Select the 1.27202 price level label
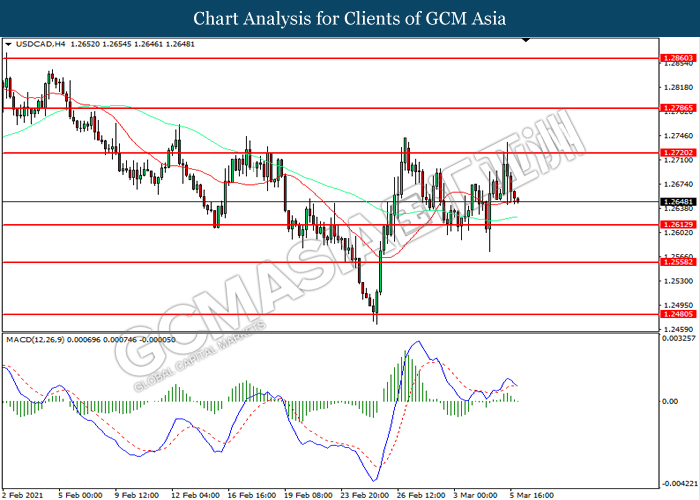The image size is (700, 500). coord(678,153)
